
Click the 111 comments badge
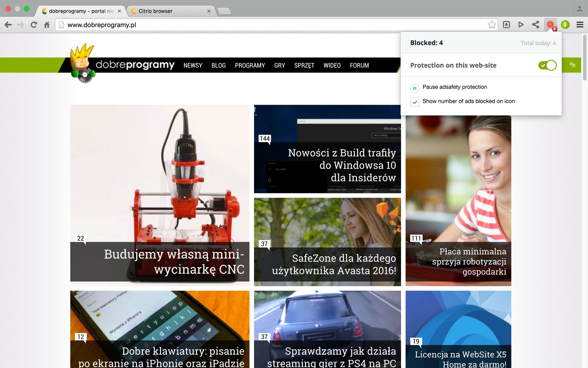(x=416, y=238)
